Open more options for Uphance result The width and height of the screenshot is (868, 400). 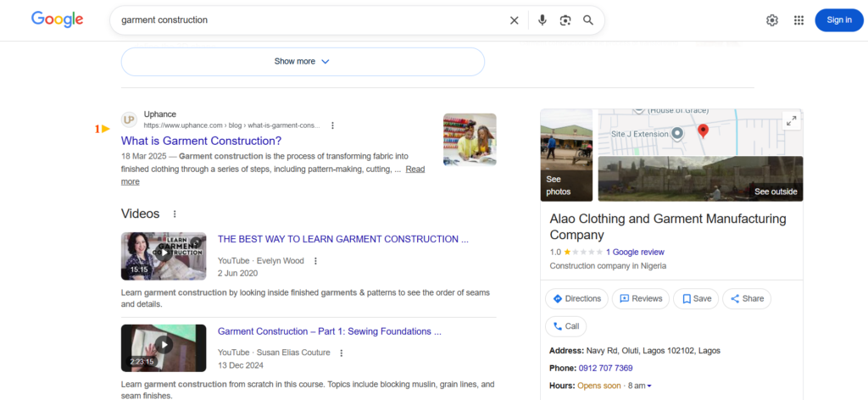click(332, 125)
